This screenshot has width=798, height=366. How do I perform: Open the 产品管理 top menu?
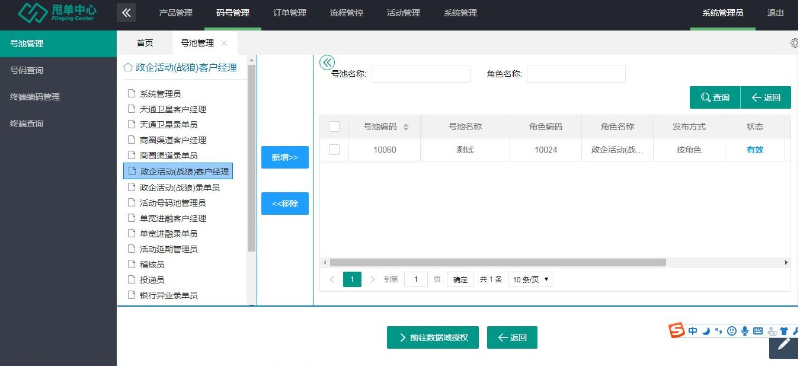pos(176,13)
